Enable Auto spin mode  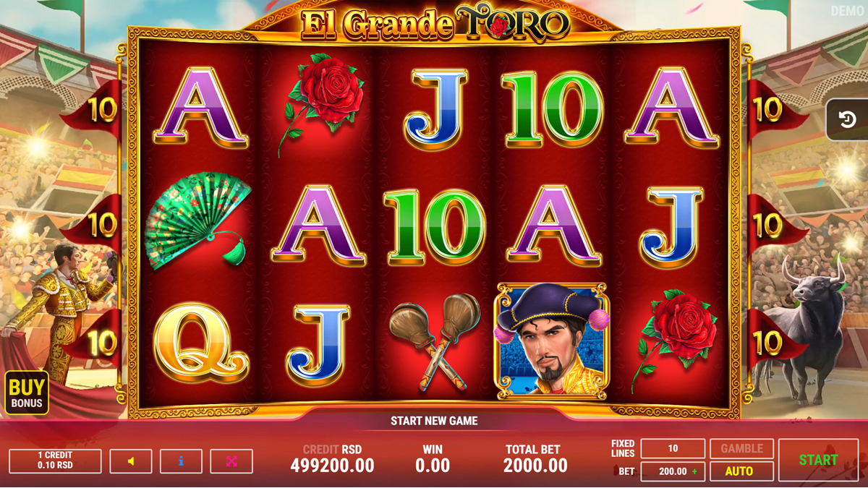[x=741, y=471]
